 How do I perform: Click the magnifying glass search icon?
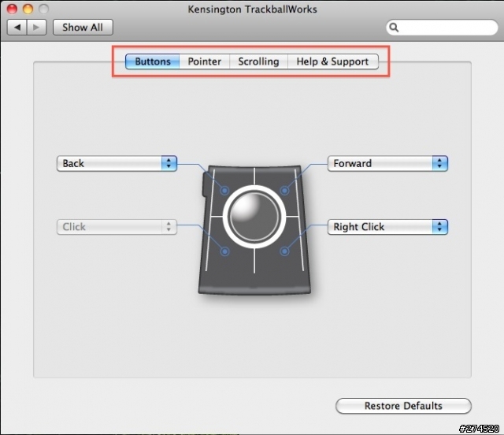click(394, 28)
